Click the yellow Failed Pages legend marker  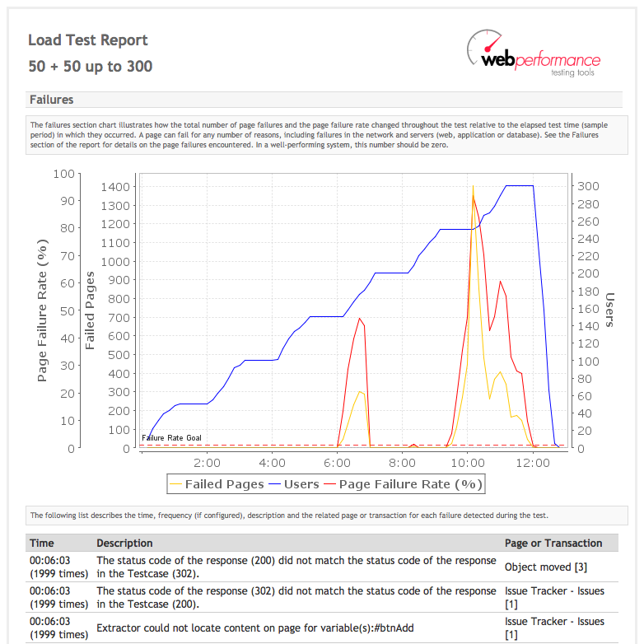click(175, 484)
